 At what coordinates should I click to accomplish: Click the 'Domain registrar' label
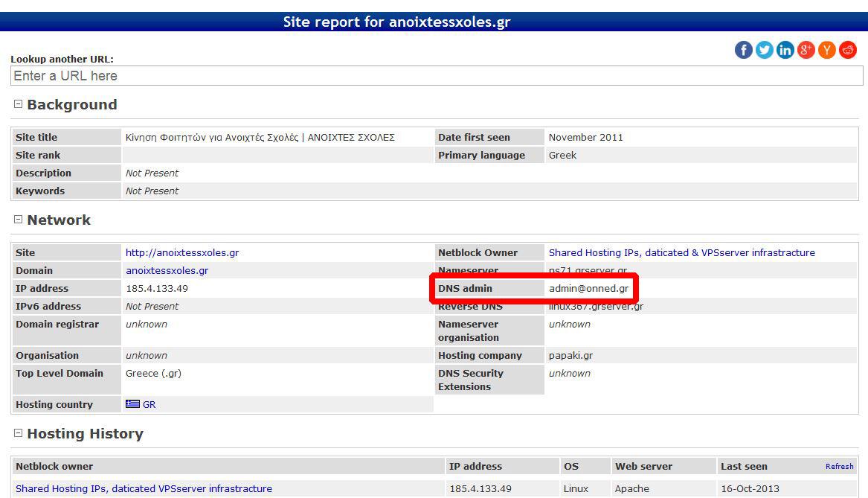[x=57, y=324]
